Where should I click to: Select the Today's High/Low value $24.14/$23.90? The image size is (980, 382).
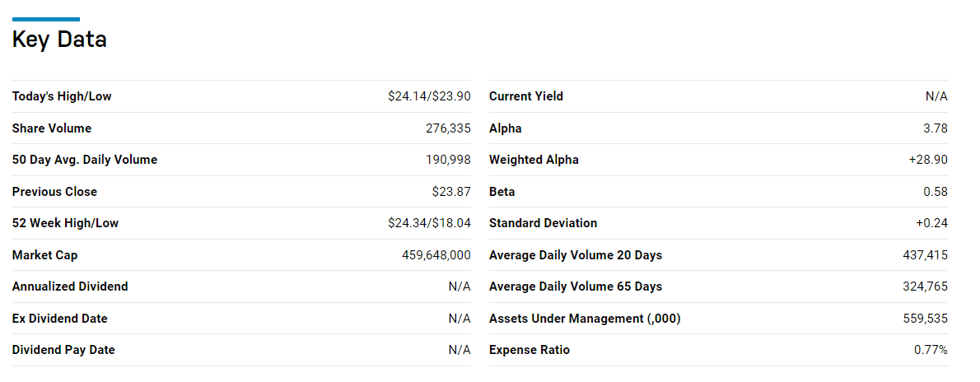click(429, 96)
